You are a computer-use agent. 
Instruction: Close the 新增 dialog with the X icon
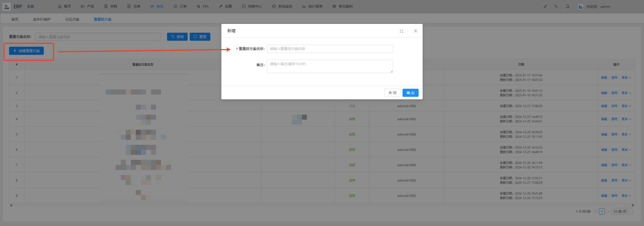415,31
